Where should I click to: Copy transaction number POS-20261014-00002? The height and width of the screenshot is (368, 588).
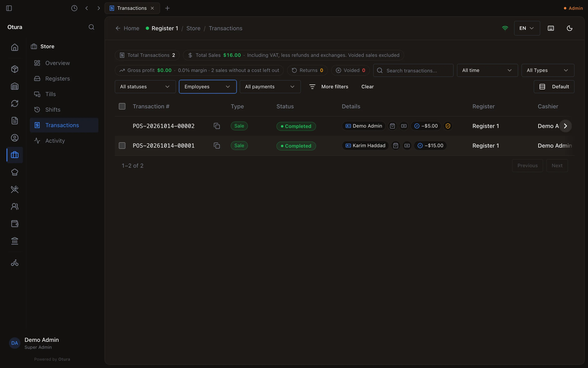[217, 126]
